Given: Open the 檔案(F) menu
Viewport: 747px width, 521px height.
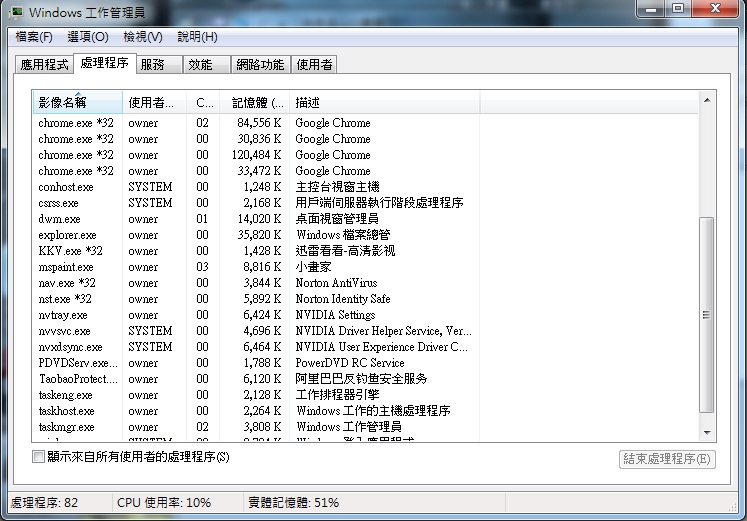Looking at the screenshot, I should click(x=33, y=37).
